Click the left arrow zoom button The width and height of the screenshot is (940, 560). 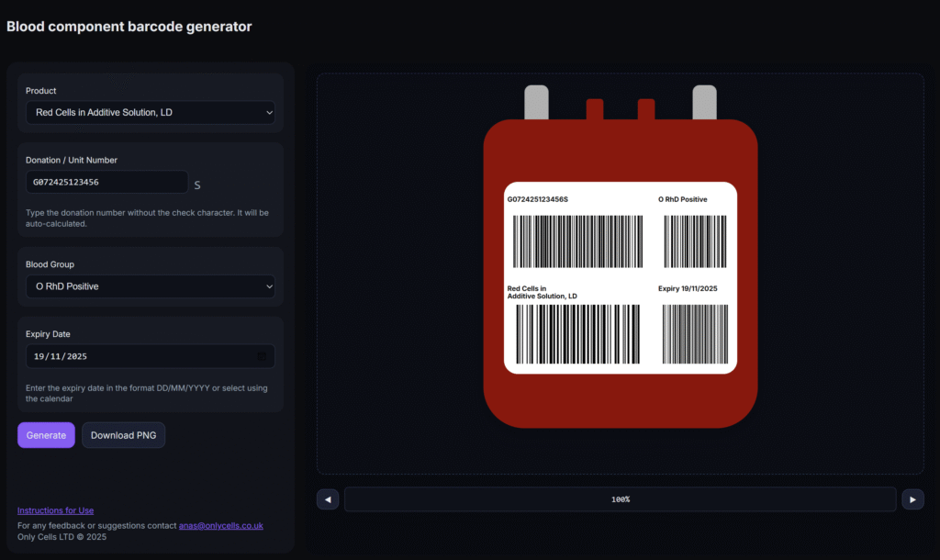point(328,499)
